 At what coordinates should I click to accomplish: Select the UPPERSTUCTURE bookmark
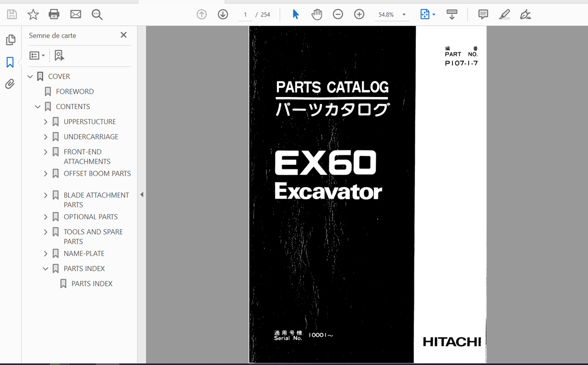pos(90,122)
